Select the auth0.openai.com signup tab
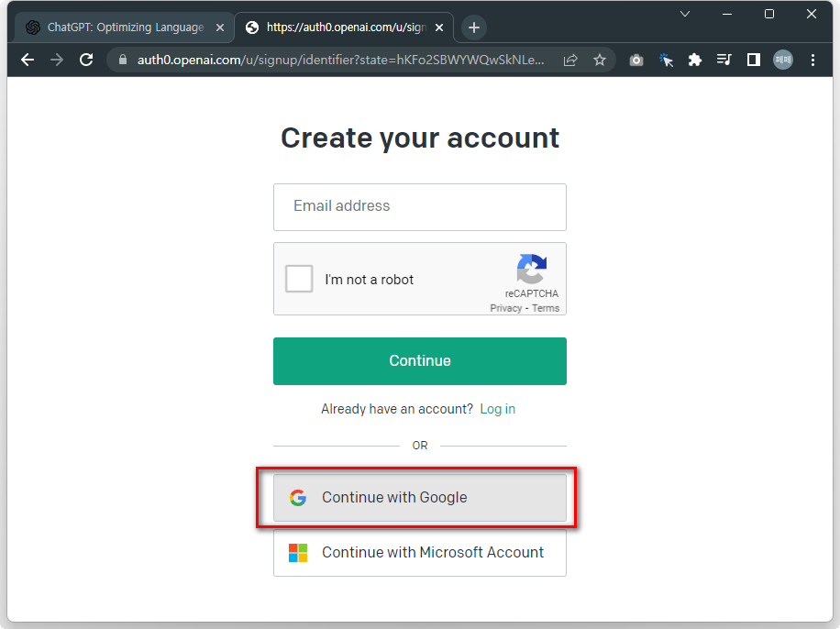This screenshot has width=840, height=629. [x=344, y=28]
